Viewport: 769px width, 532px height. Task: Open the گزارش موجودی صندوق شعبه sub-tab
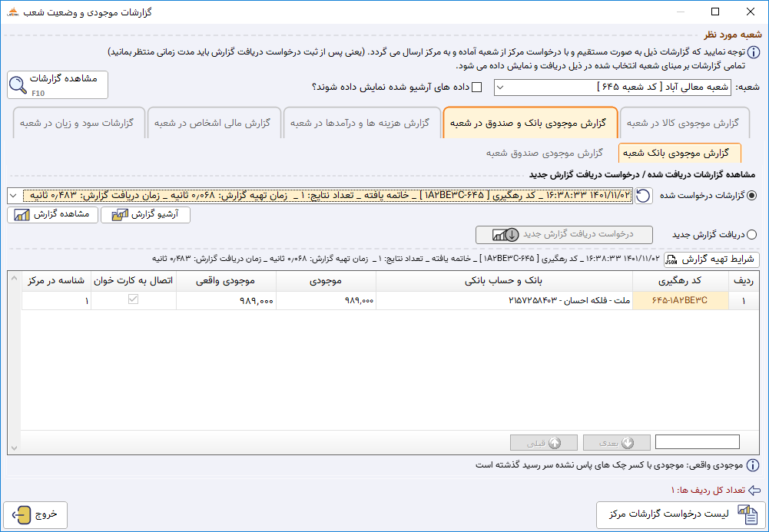click(x=545, y=154)
